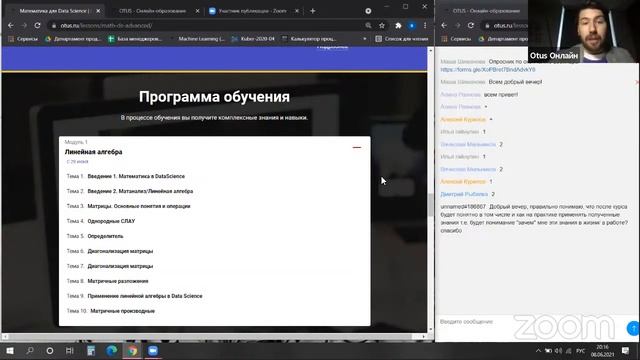Viewport: 640px width, 360px height.
Task: Switch to Zoom app on taskbar
Action: click(153, 351)
